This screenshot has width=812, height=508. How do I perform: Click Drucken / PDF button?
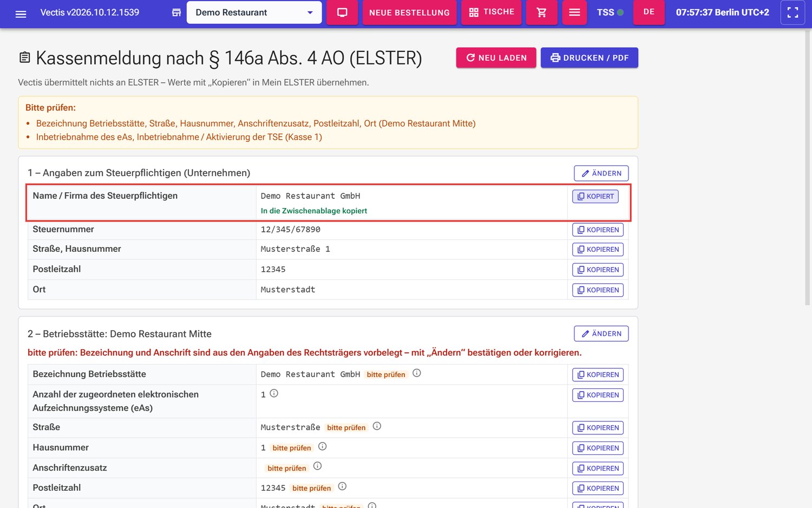[589, 58]
